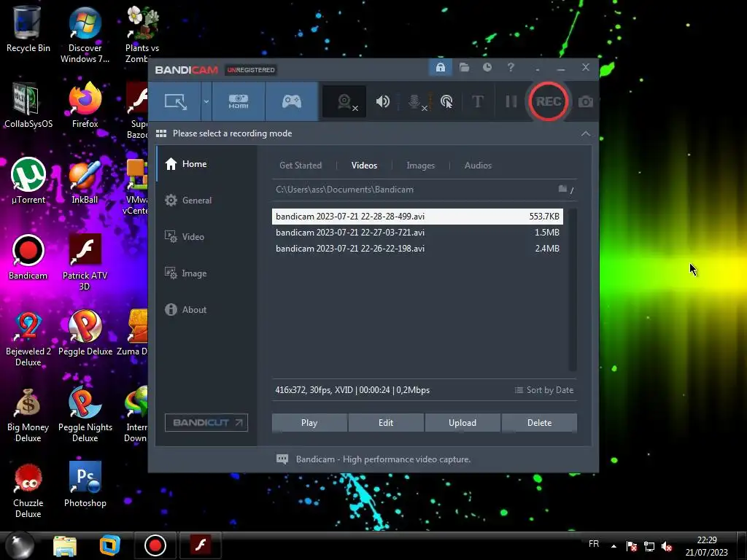Select bandicam 2023-07-21 22-27-03-721.avi file

coord(417,233)
